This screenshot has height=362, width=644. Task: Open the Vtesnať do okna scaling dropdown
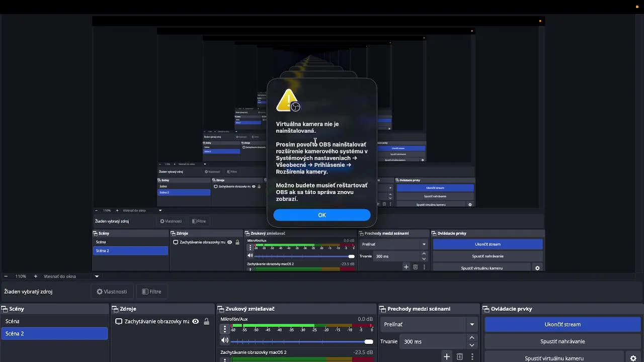coord(71,276)
